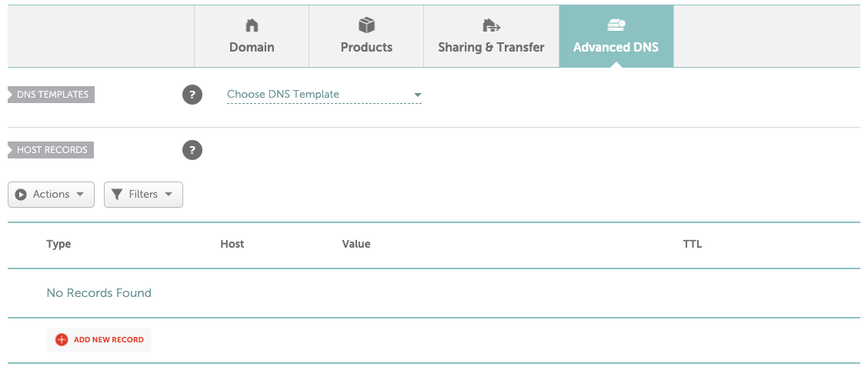Click the house icon above Domain

252,25
